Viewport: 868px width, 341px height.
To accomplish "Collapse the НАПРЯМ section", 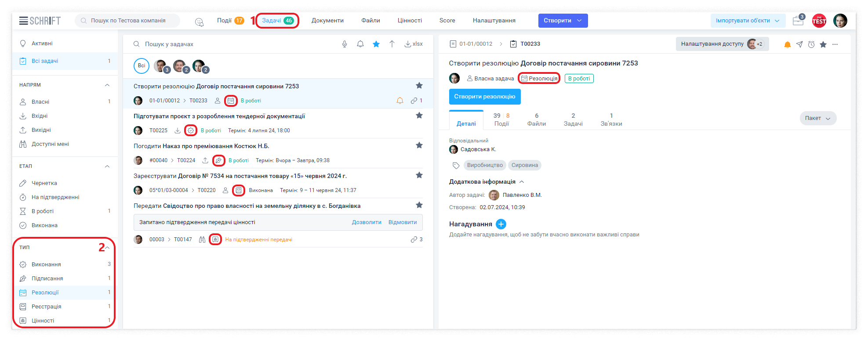I will (x=107, y=85).
